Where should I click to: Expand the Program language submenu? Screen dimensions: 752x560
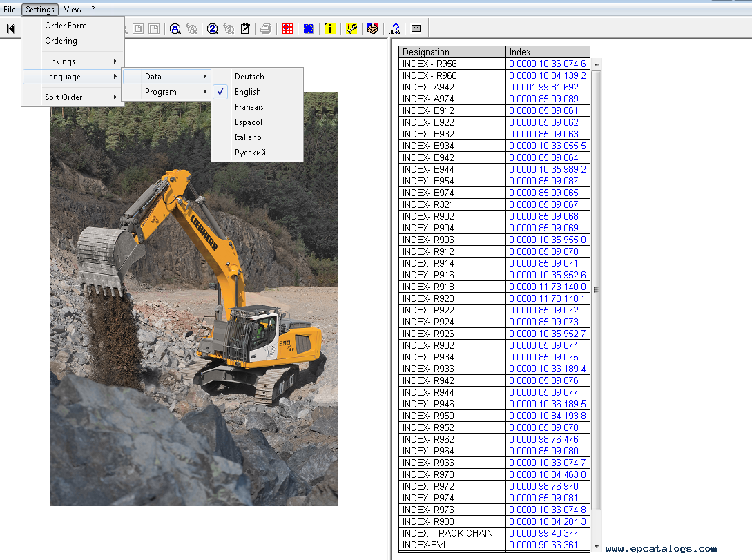[x=166, y=92]
